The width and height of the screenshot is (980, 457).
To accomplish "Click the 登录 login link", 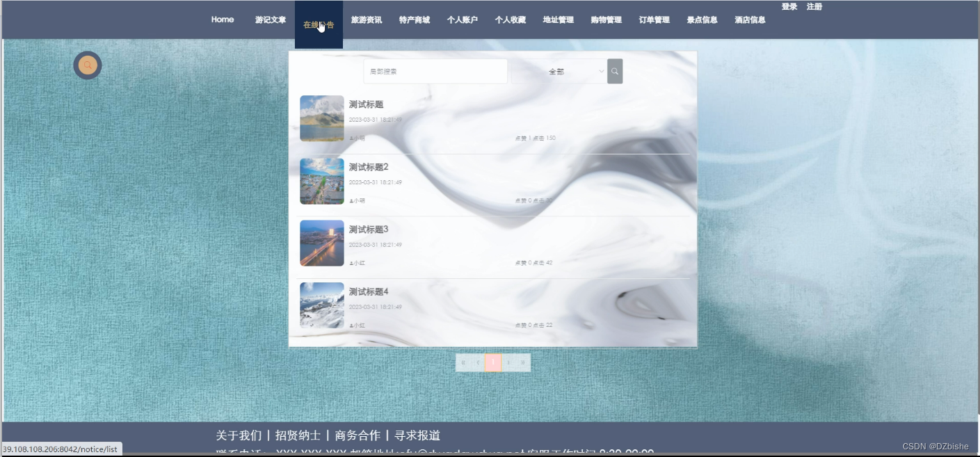I will tap(789, 7).
